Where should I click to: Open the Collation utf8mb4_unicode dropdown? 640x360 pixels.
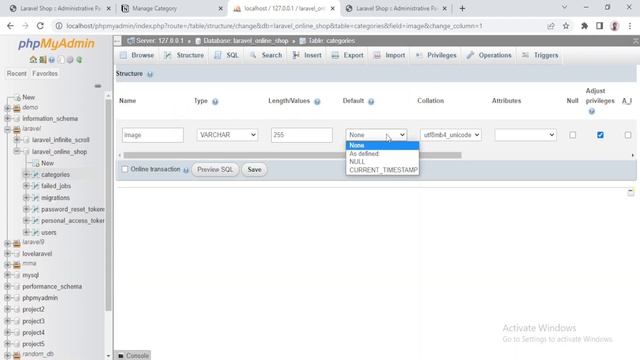451,135
